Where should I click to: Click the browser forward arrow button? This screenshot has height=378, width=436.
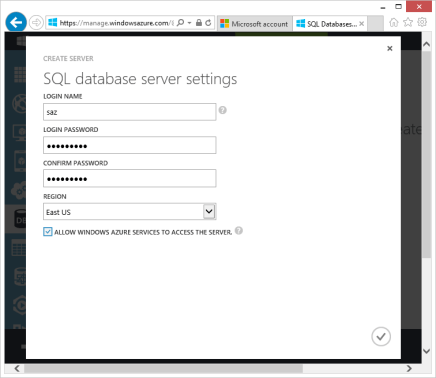(x=36, y=23)
